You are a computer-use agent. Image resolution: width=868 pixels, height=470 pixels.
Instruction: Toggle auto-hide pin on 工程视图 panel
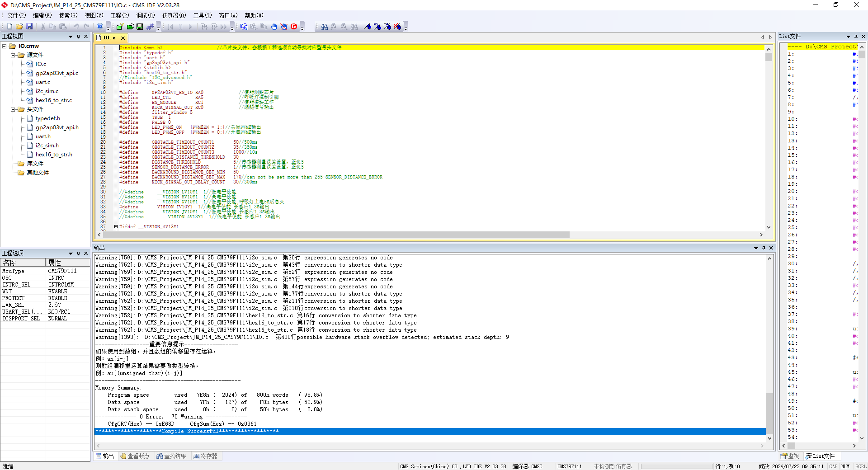coord(78,36)
